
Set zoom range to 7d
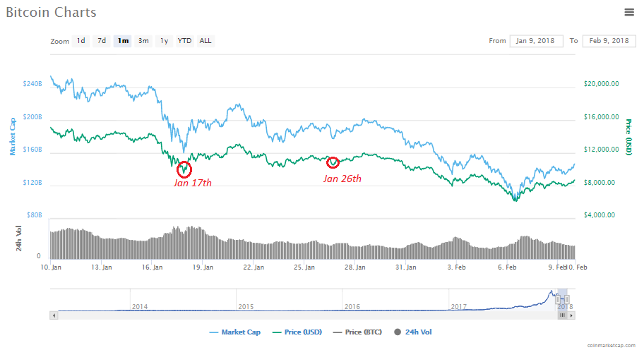coord(102,41)
